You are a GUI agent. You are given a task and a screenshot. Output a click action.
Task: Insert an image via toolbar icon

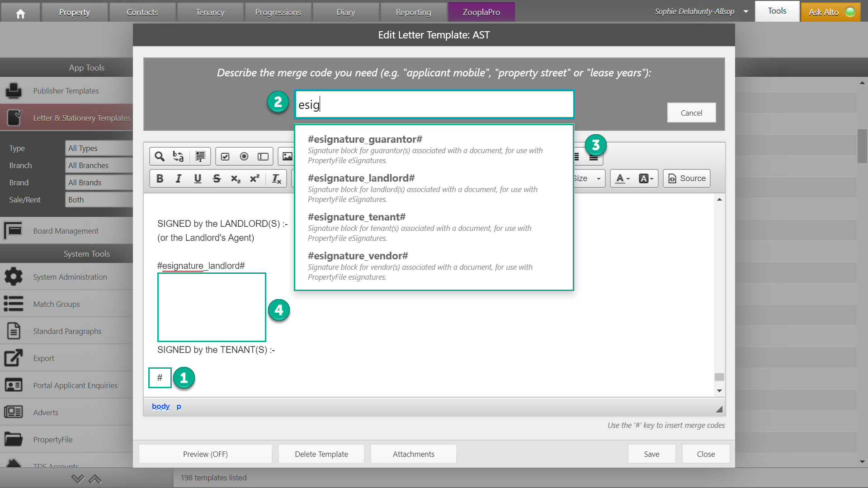pos(288,156)
